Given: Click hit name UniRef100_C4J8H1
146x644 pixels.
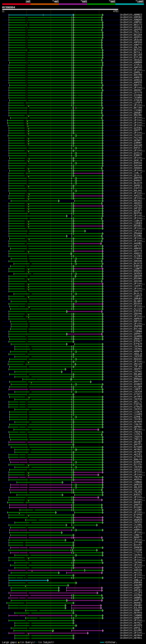Looking at the screenshot, I should click(131, 525).
